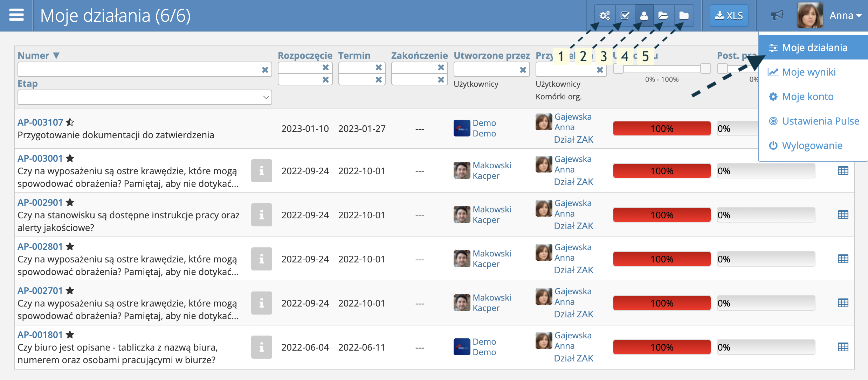
Task: Show info for AP-002801
Action: pos(261,259)
